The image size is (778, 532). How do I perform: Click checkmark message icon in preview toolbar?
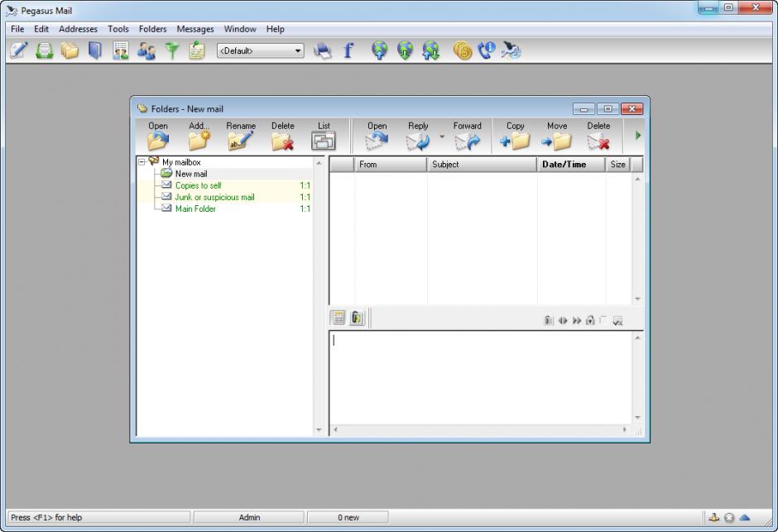617,321
